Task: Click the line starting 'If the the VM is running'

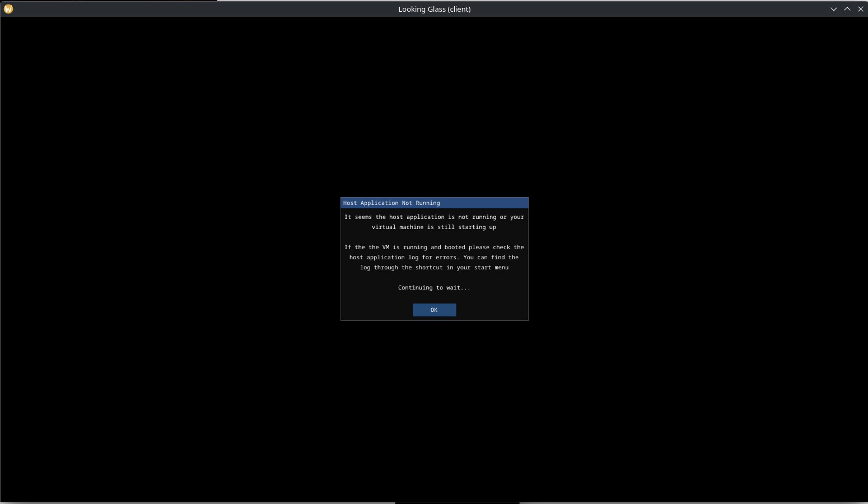Action: pos(434,247)
